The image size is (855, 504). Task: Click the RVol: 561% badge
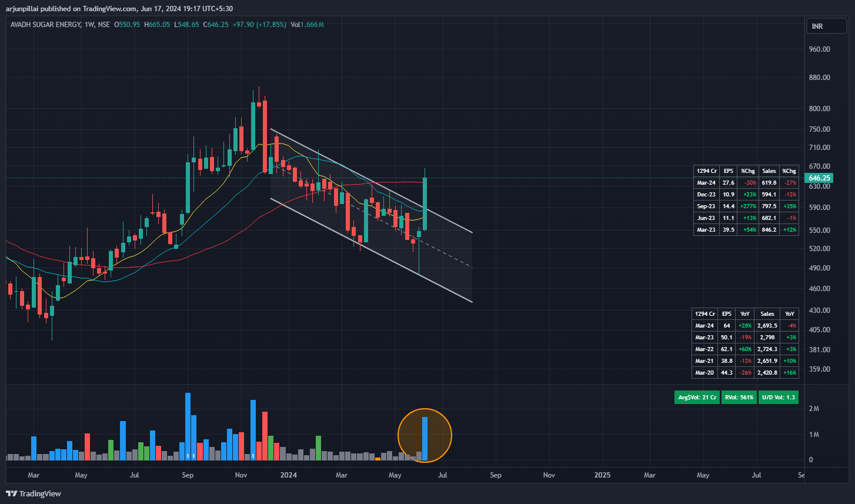[739, 397]
